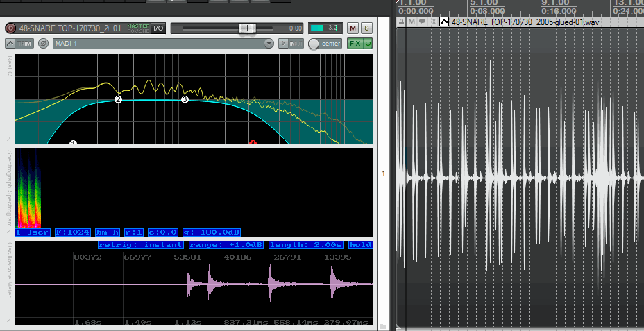
Task: Open the green FX chain button
Action: pyautogui.click(x=355, y=43)
